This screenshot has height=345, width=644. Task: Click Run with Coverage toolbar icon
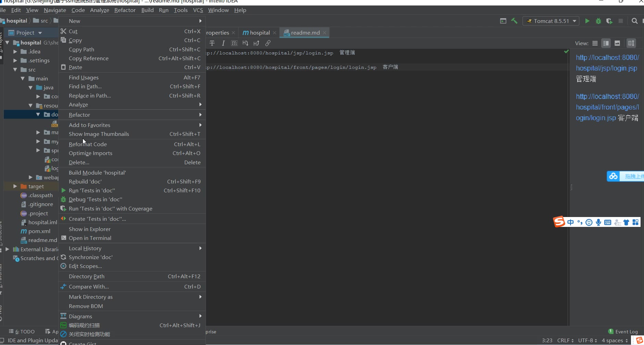click(x=609, y=21)
